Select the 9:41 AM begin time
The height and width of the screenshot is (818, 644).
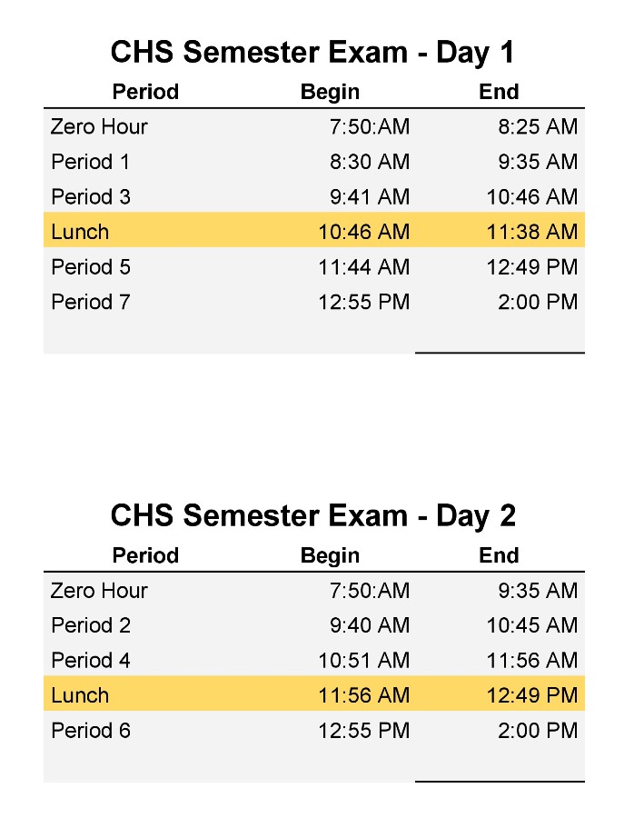point(370,197)
